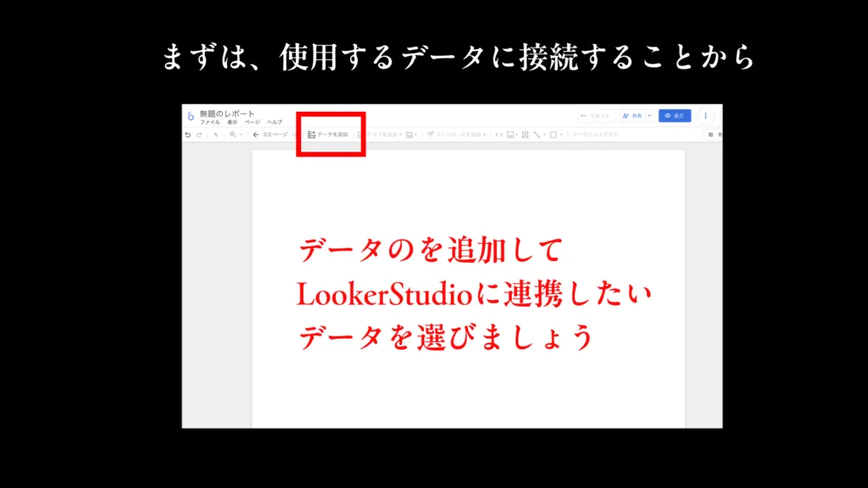Click the 共有 share button
Image resolution: width=868 pixels, height=488 pixels.
(x=632, y=115)
